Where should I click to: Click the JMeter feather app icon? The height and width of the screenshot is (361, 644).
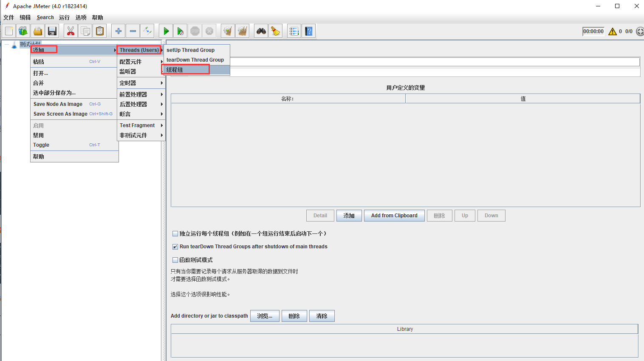[x=7, y=6]
